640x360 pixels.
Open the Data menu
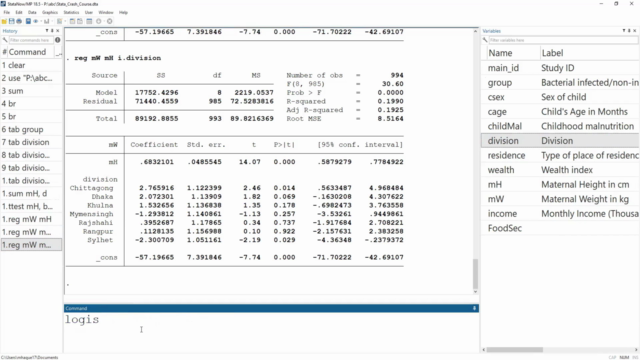pos(32,12)
